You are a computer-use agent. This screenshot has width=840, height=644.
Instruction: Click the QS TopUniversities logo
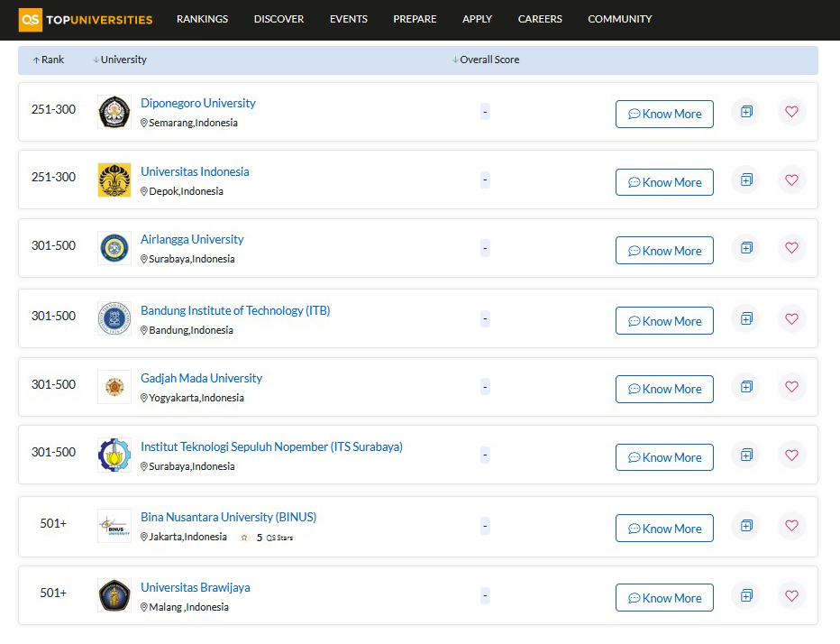click(86, 19)
